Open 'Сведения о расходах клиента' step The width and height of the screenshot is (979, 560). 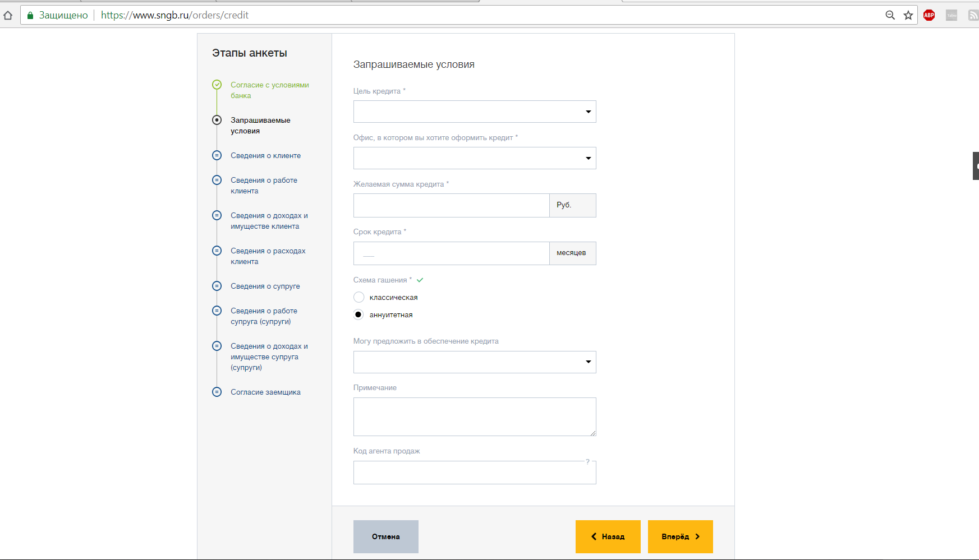click(x=268, y=256)
